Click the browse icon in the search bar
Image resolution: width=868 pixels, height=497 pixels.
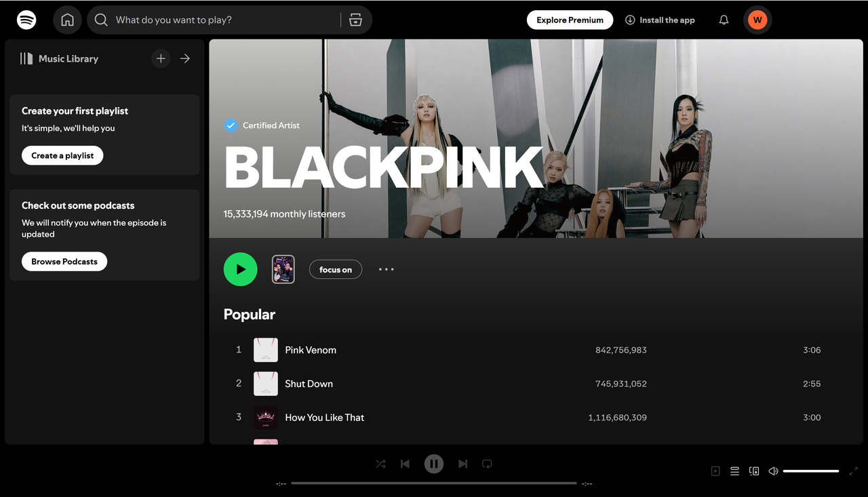[x=355, y=20]
